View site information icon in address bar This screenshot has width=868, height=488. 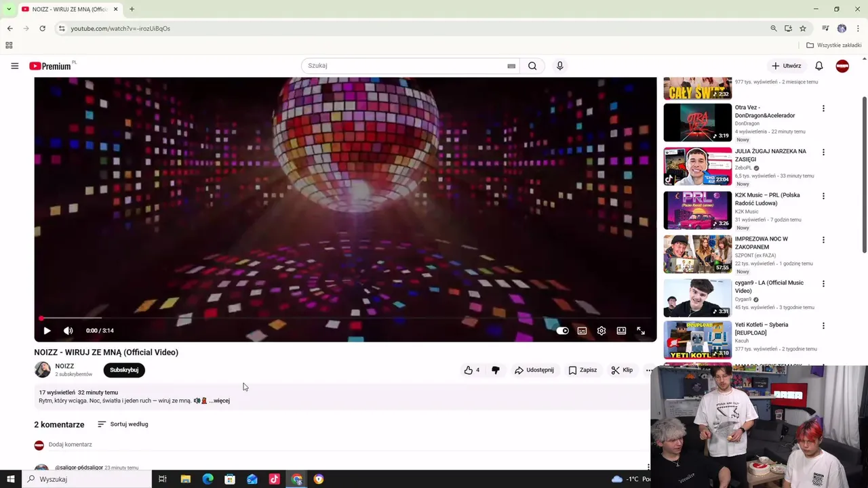pos(61,28)
